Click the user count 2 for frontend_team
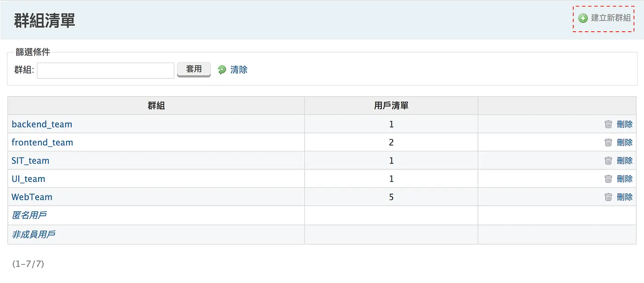Viewport: 644px width, 283px height. 391,143
